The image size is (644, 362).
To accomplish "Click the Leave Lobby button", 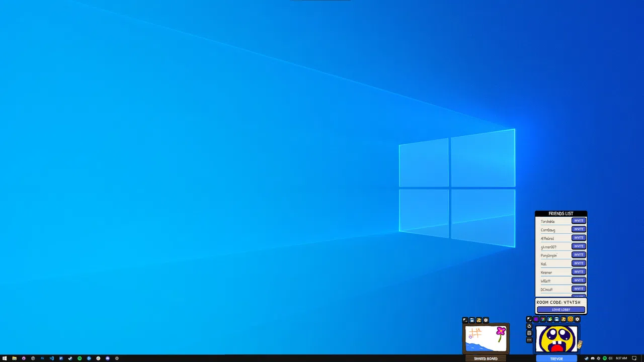I will [x=561, y=310].
